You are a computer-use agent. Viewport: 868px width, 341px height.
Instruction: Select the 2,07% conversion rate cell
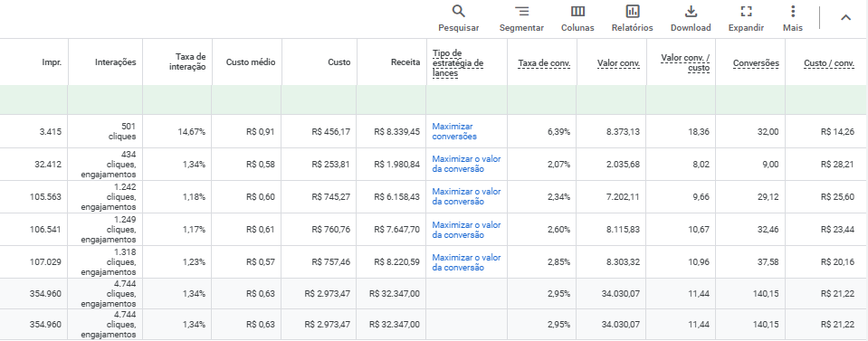tap(558, 165)
